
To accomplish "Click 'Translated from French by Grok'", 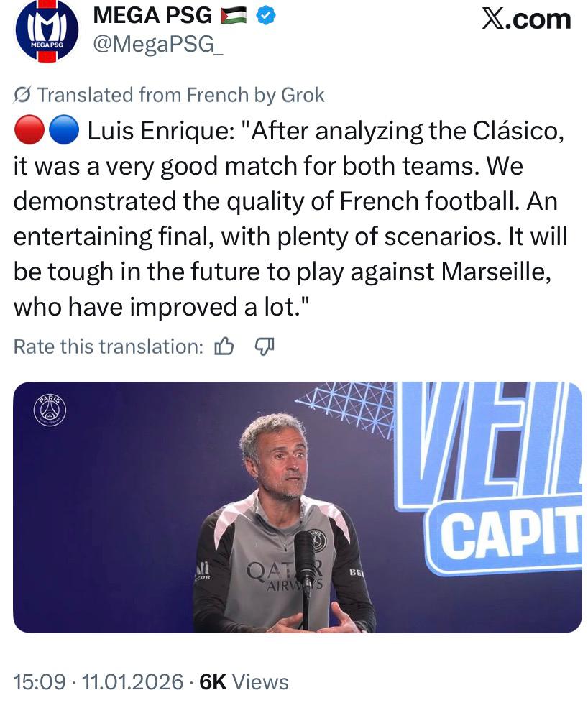I will (180, 95).
